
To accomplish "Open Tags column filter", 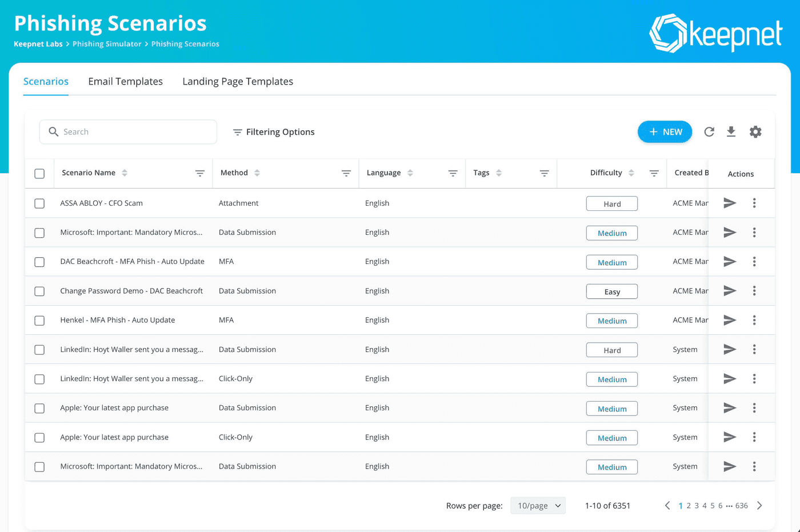I will point(545,173).
